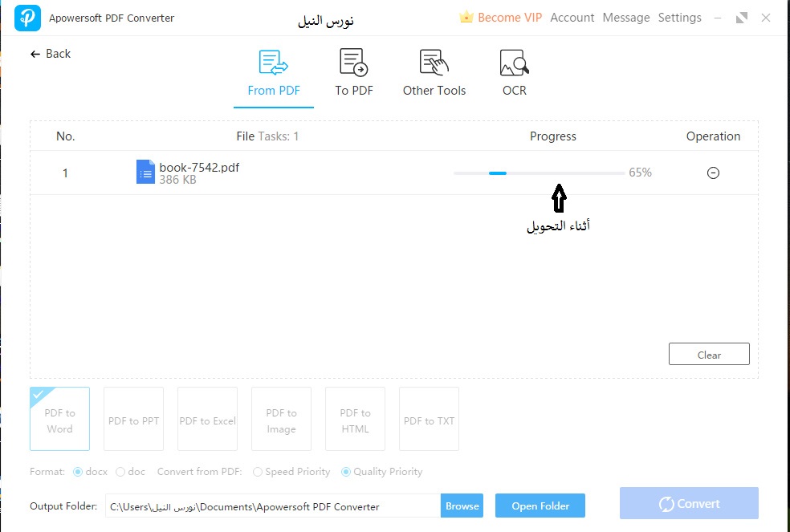Open the Message menu
The height and width of the screenshot is (532, 790).
pos(625,18)
